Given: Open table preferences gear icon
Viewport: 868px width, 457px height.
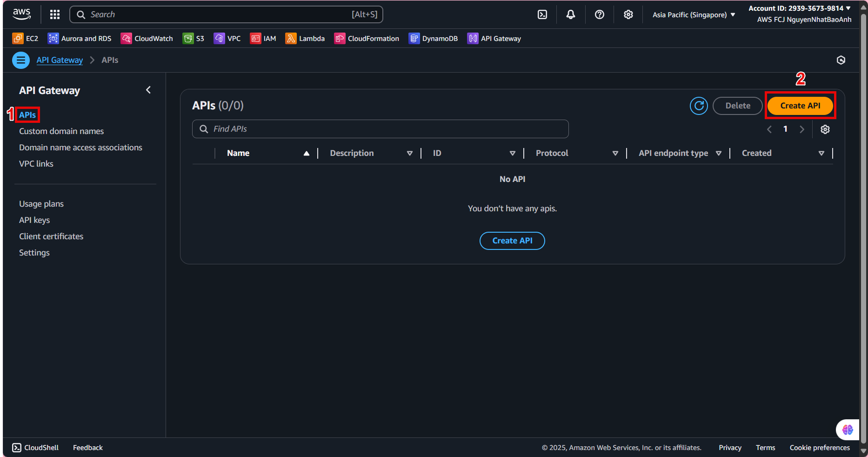Looking at the screenshot, I should (x=825, y=129).
